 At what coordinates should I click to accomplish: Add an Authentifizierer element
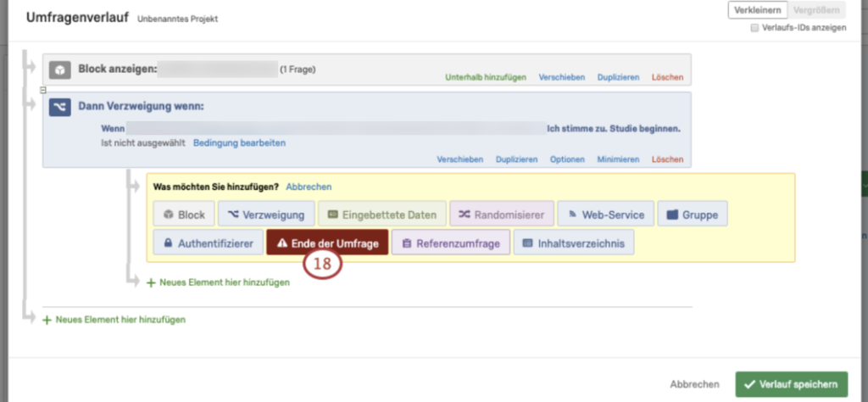(x=209, y=243)
